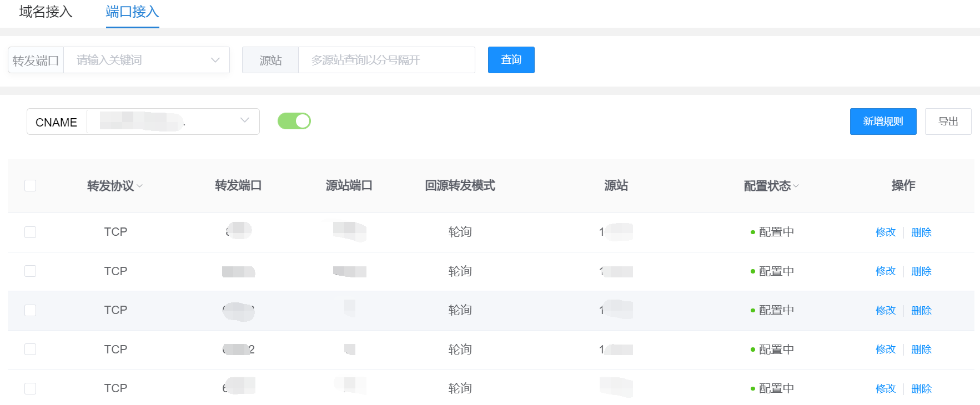Click the 导出 export button
The image size is (980, 405).
coord(948,121)
